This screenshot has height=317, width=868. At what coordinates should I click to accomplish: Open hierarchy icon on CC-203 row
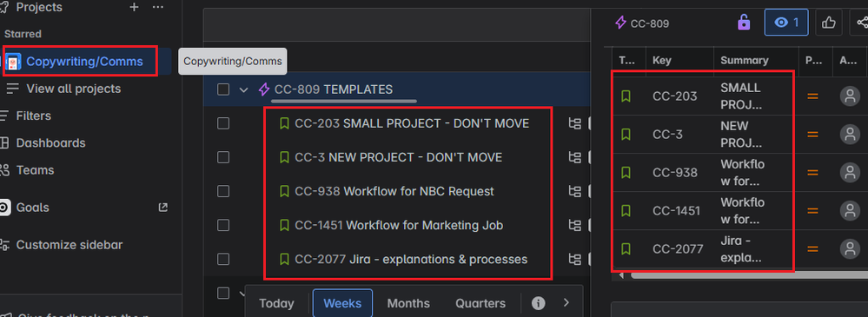coord(575,124)
